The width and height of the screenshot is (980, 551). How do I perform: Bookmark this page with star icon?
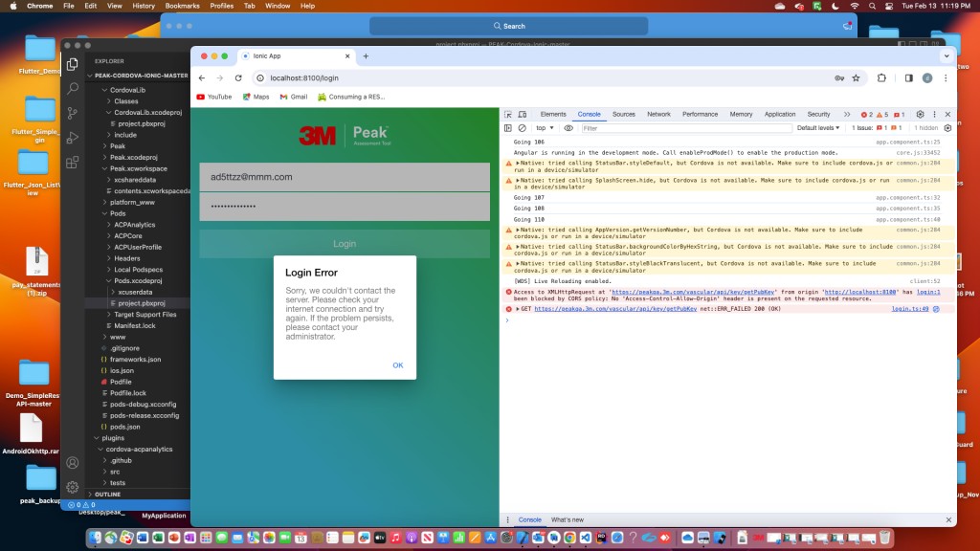(857, 78)
